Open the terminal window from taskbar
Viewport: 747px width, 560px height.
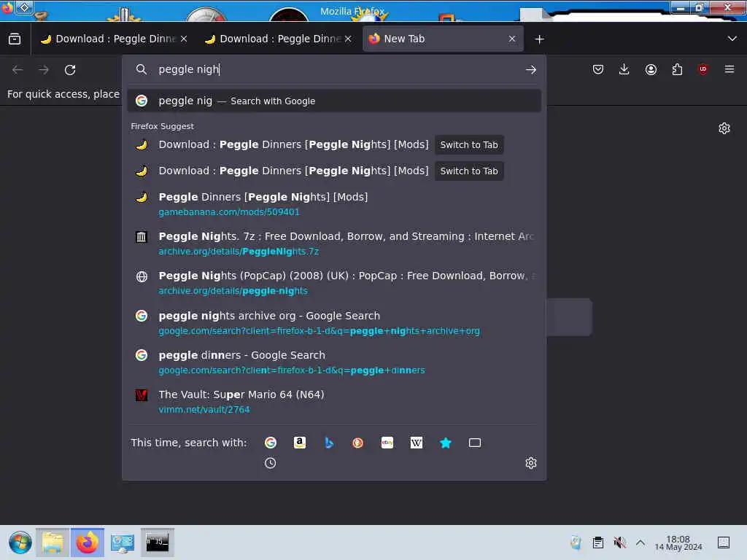pyautogui.click(x=158, y=542)
